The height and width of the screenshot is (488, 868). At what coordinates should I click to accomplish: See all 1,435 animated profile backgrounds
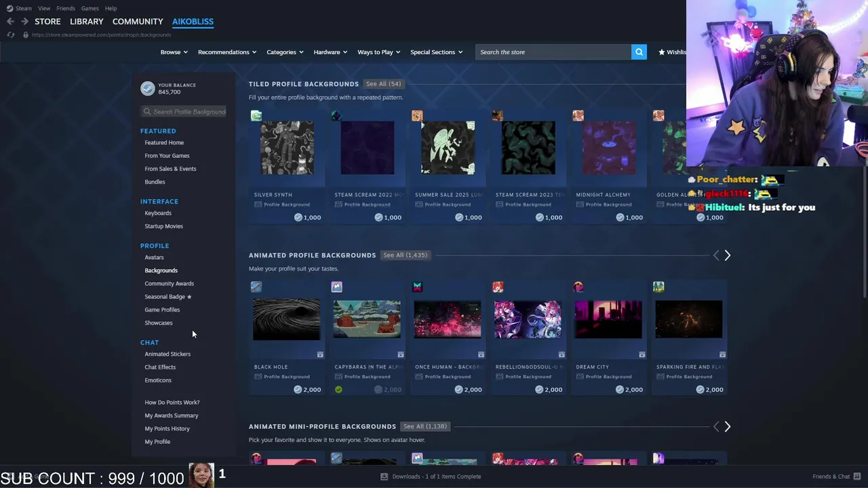[405, 256]
